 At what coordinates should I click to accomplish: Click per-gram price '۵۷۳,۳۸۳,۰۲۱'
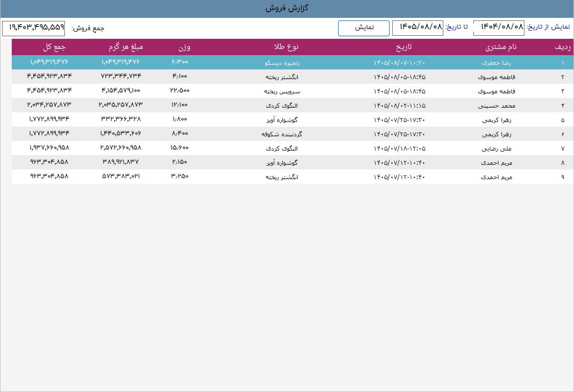121,176
